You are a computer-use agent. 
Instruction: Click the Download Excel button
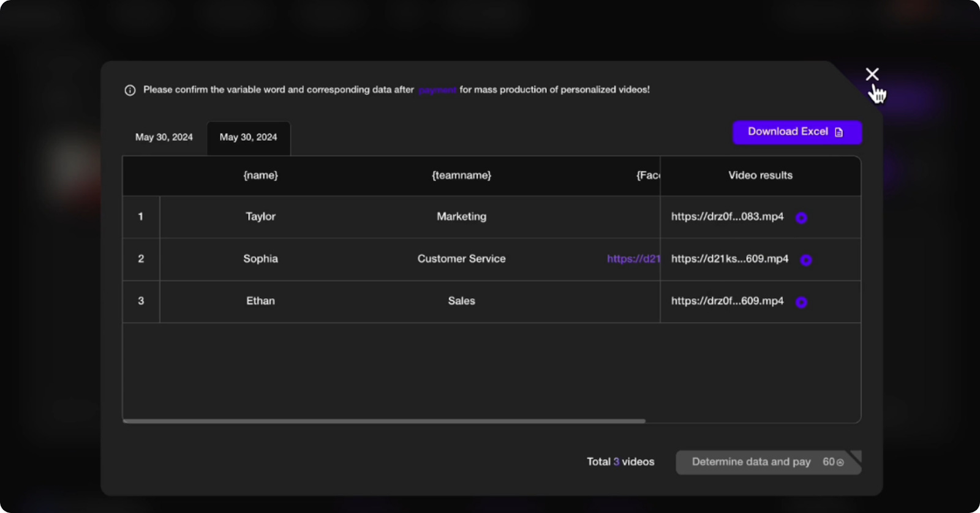tap(797, 132)
